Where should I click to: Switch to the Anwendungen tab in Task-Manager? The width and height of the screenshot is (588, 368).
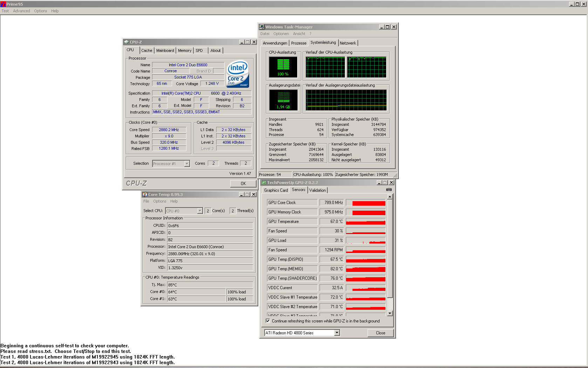[x=275, y=43]
